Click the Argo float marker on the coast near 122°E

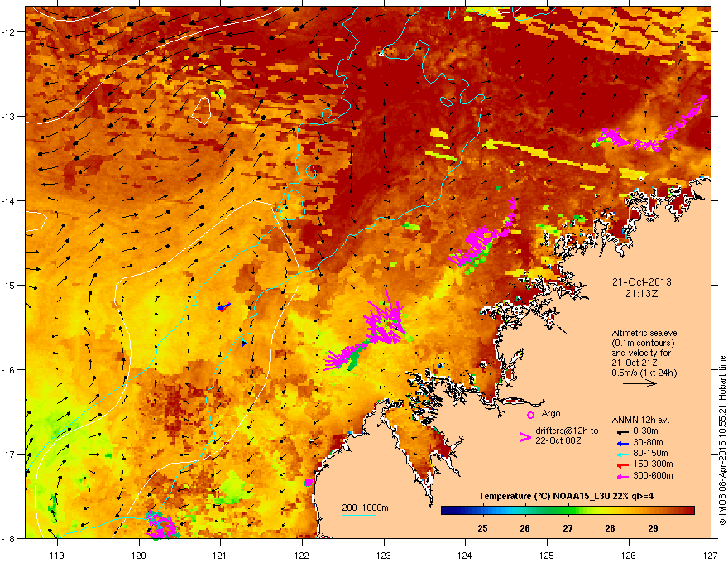[309, 483]
